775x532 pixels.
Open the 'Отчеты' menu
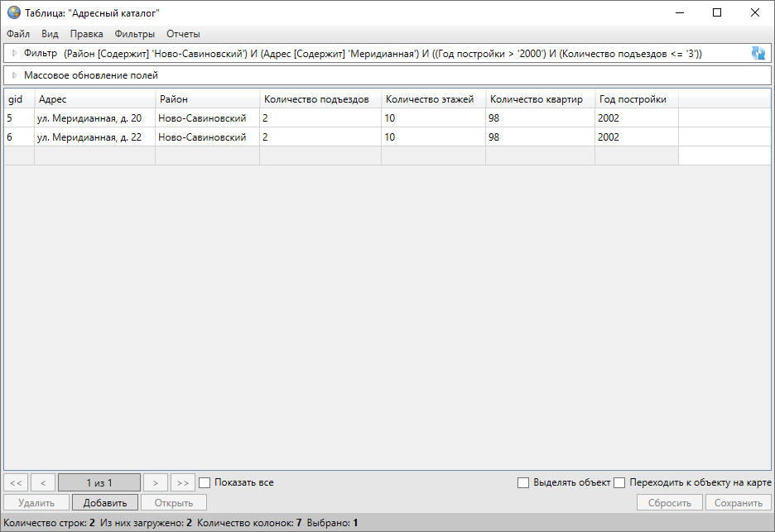point(183,34)
